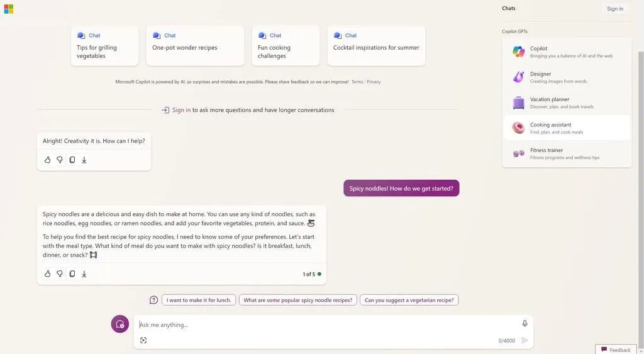
Task: Choose 'Can you suggest a vegetarian recipe?'
Action: coord(409,300)
